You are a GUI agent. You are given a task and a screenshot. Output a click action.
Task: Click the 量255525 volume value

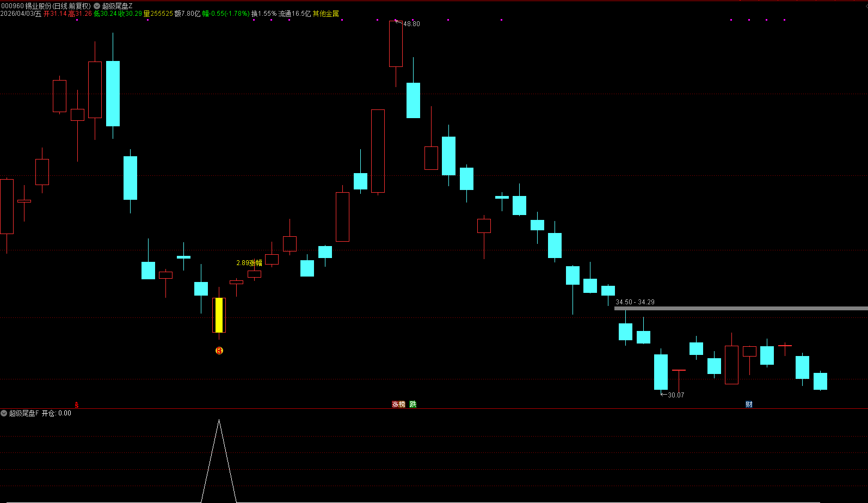click(x=158, y=14)
